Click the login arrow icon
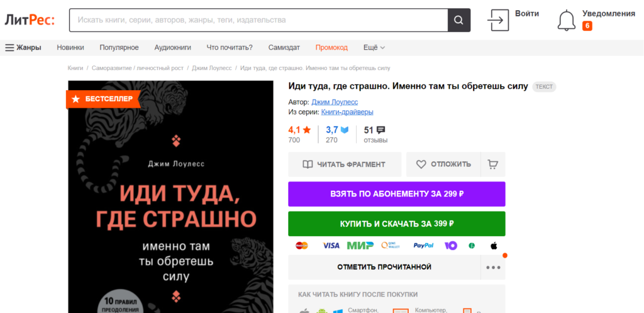The height and width of the screenshot is (313, 644). coord(498,20)
